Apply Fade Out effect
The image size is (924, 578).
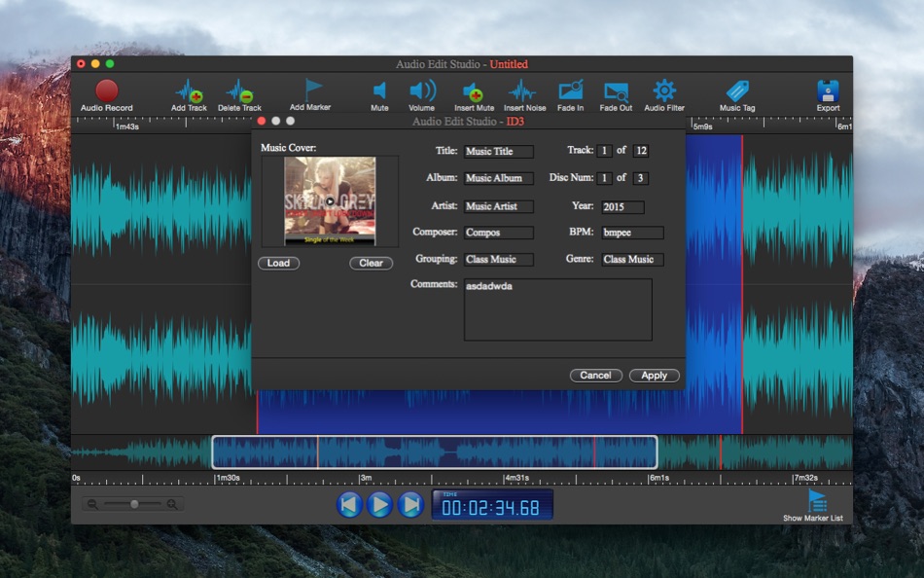[616, 92]
